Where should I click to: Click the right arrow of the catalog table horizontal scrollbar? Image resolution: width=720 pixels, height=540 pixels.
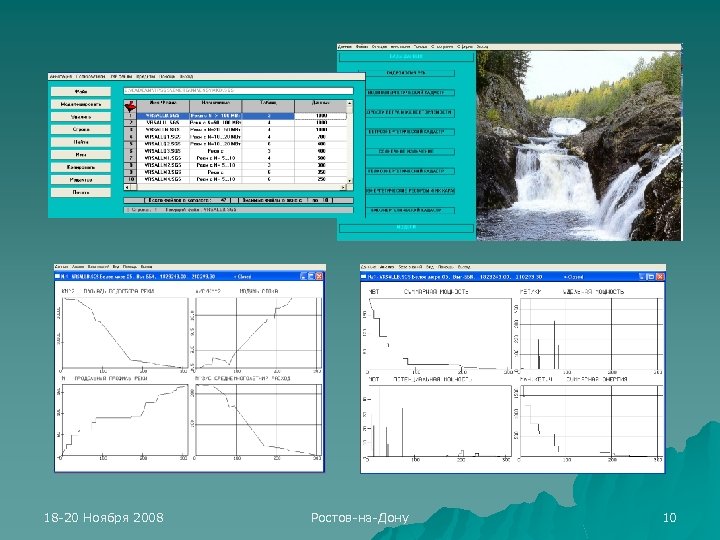[343, 187]
